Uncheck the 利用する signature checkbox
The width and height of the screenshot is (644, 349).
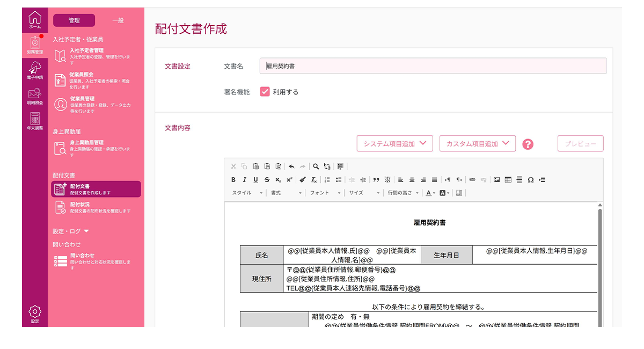[x=265, y=92]
